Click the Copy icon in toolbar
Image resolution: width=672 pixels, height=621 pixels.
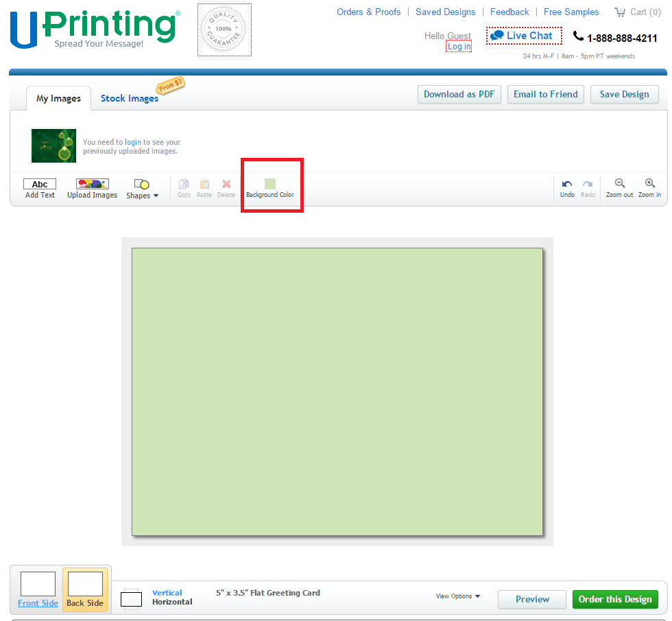(184, 185)
